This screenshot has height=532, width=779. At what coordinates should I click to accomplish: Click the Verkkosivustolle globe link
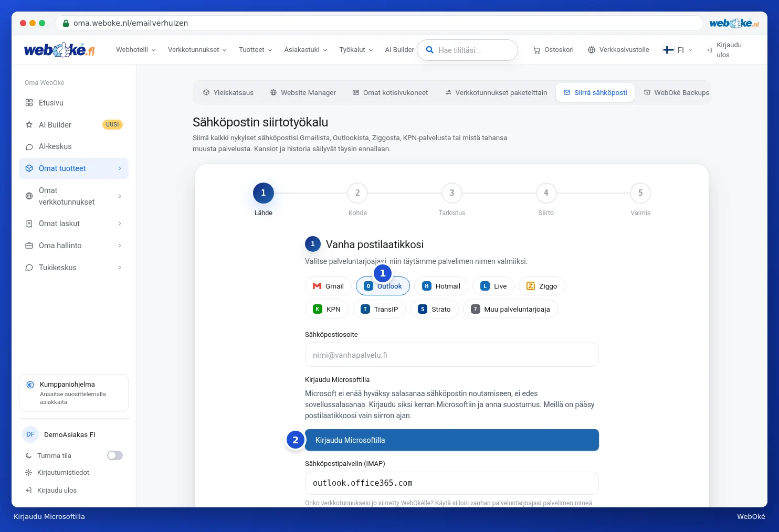(618, 50)
